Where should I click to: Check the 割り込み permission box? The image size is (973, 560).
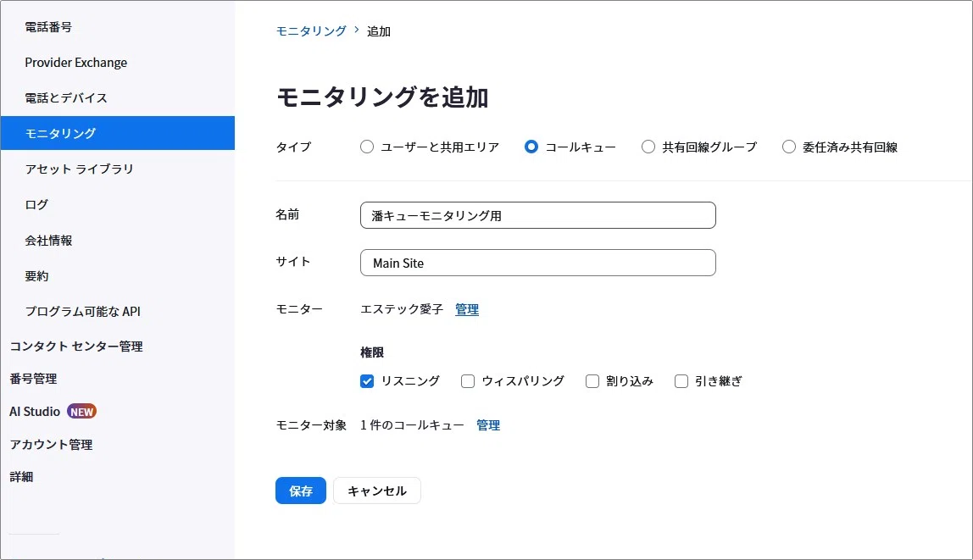[592, 380]
